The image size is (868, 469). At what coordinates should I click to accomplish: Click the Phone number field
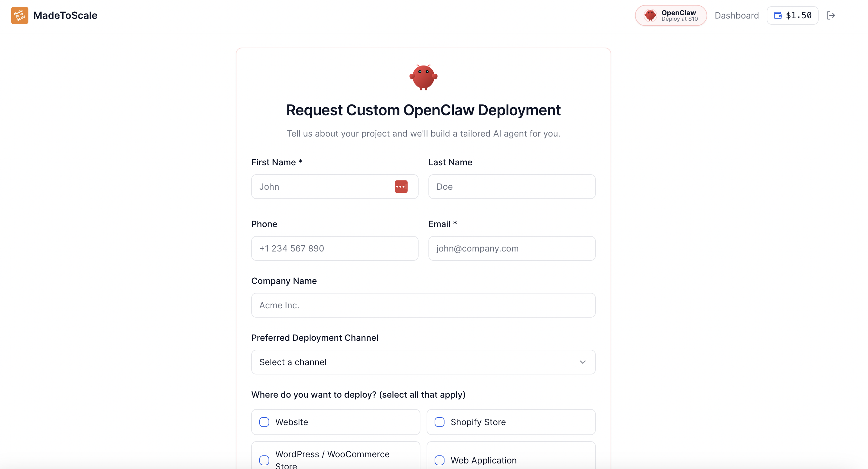335,248
